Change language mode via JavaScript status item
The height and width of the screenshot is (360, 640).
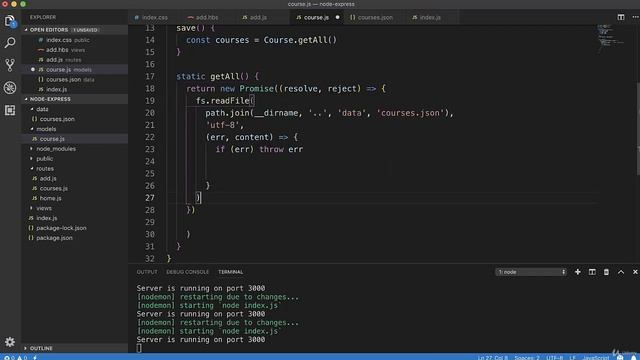point(596,358)
